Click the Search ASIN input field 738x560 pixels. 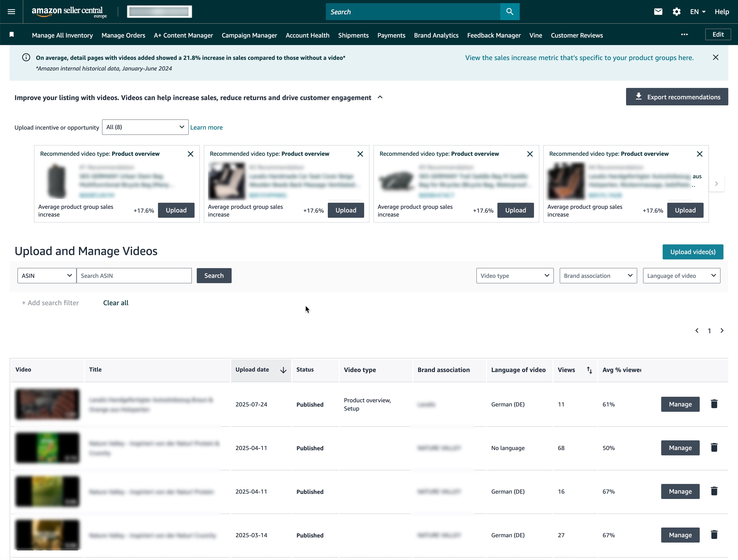click(x=134, y=275)
